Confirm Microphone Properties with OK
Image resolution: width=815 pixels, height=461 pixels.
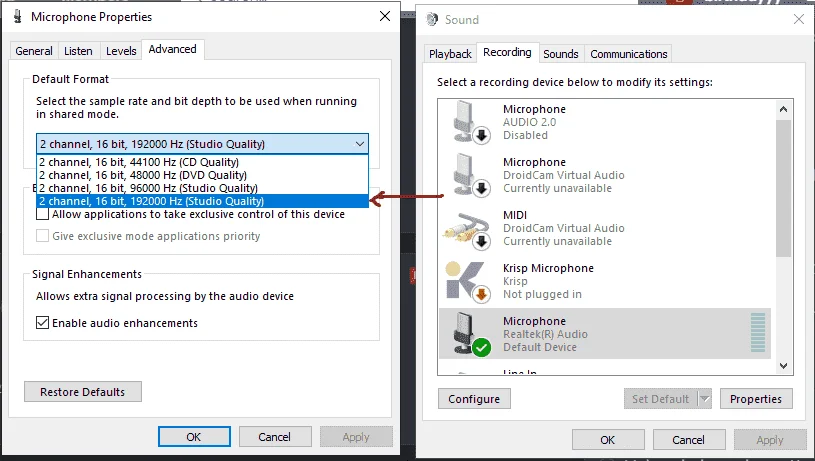click(x=194, y=437)
